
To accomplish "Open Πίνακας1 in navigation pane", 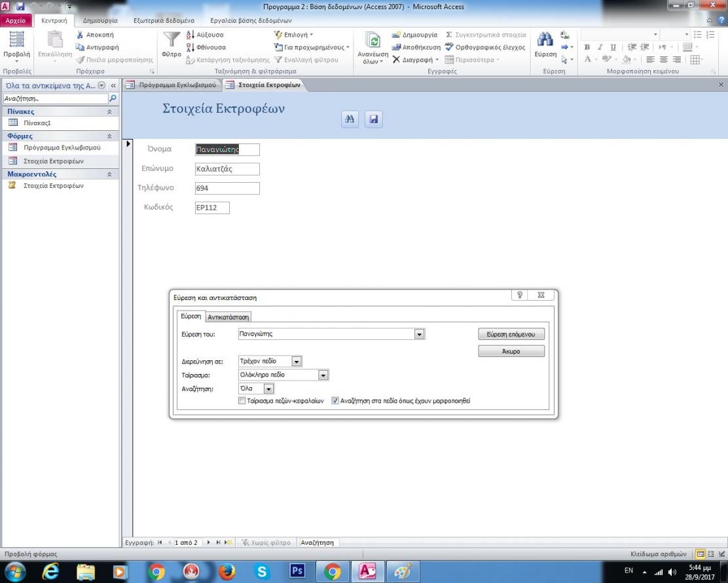I will 37,123.
